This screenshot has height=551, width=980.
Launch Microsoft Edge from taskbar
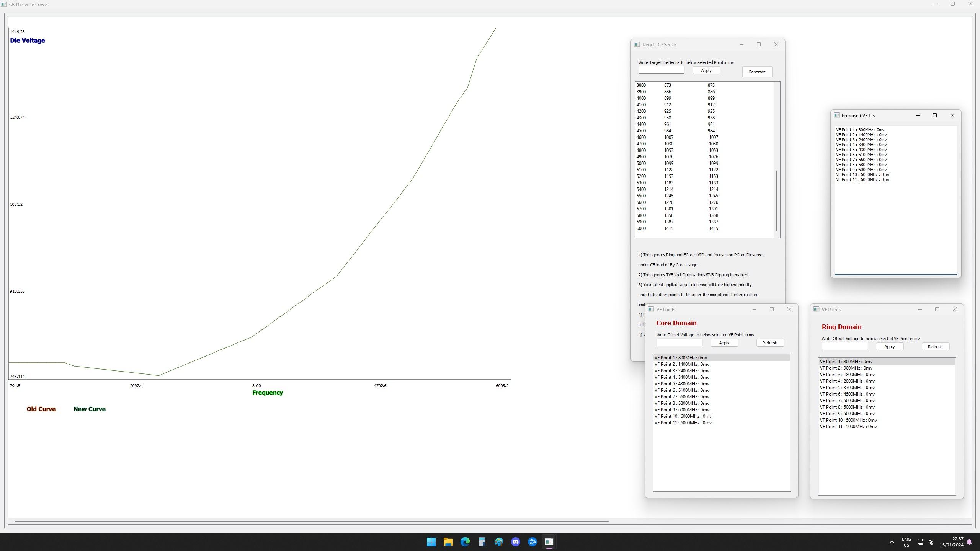tap(465, 542)
